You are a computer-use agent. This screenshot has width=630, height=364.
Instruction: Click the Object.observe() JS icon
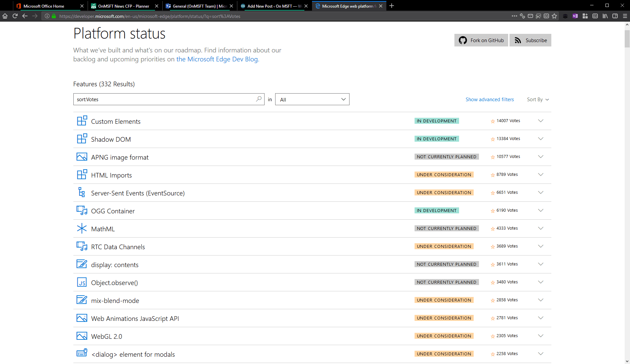click(x=82, y=282)
